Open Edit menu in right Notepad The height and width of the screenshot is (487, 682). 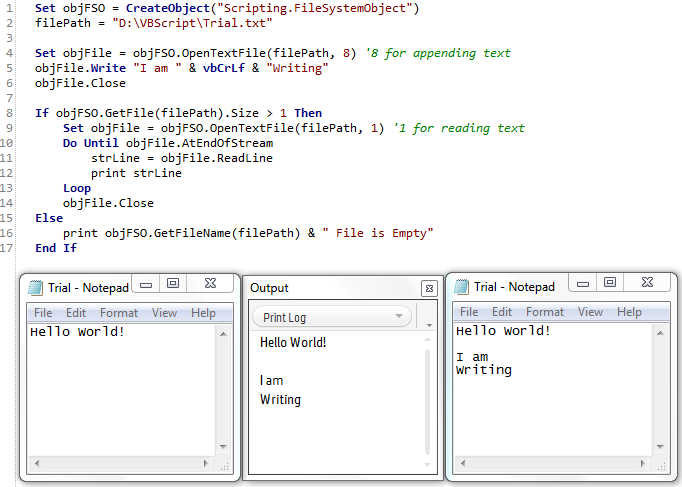pyautogui.click(x=502, y=312)
